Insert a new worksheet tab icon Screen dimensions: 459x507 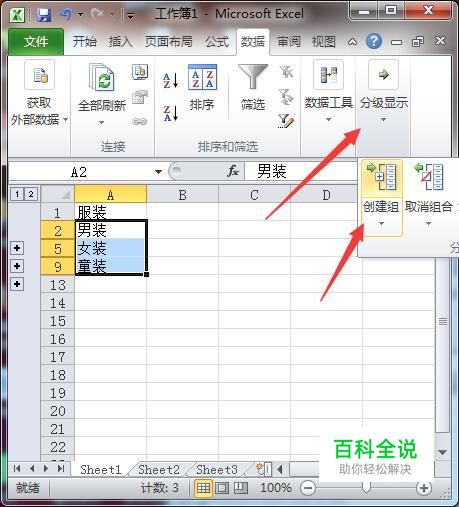264,469
